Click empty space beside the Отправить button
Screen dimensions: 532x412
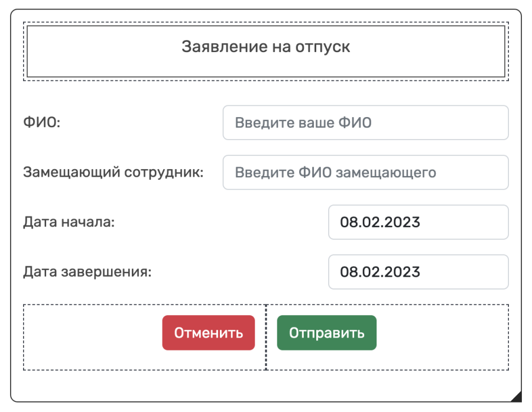pyautogui.click(x=441, y=338)
